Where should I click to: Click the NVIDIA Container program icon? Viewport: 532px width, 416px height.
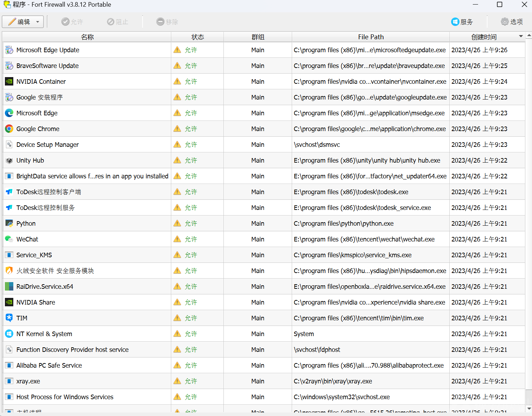point(9,82)
